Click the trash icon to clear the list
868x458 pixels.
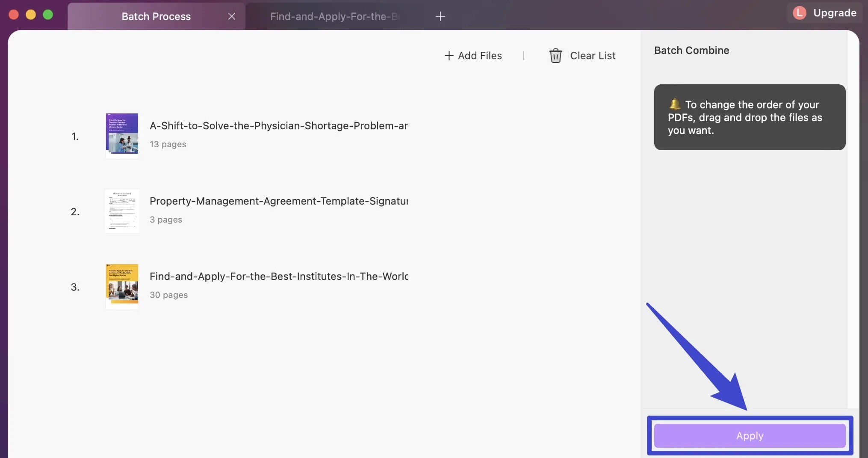pyautogui.click(x=555, y=56)
